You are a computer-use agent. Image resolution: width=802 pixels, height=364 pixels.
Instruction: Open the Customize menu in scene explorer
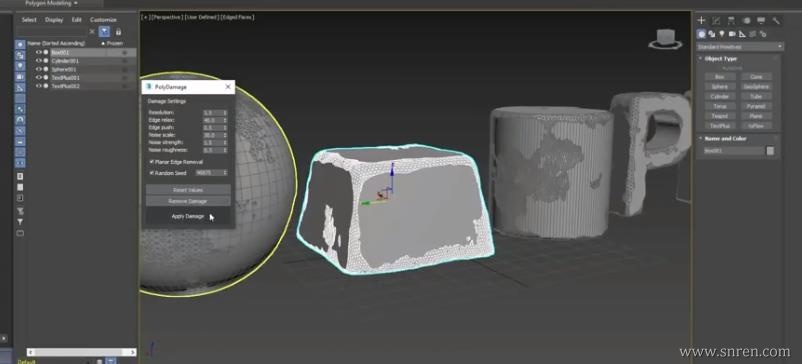(103, 20)
